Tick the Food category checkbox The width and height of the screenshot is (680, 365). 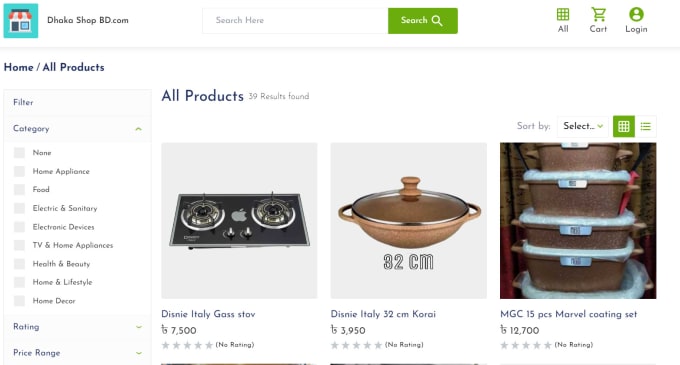pos(19,189)
